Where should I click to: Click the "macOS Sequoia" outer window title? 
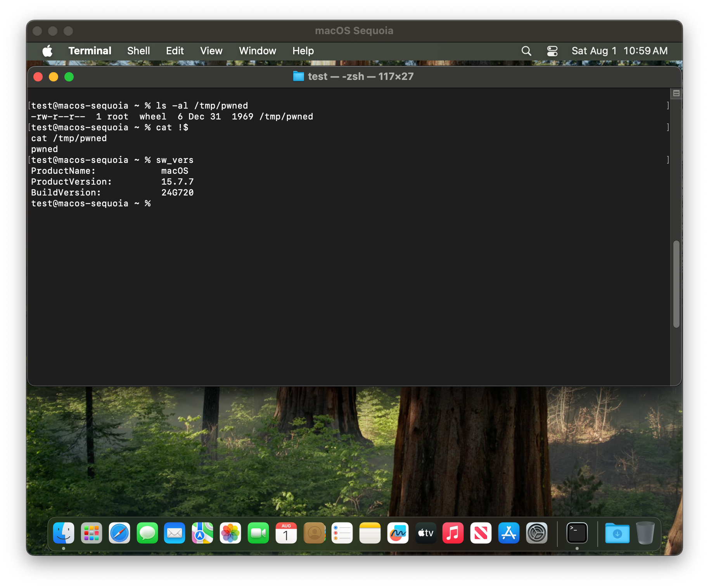pyautogui.click(x=354, y=31)
